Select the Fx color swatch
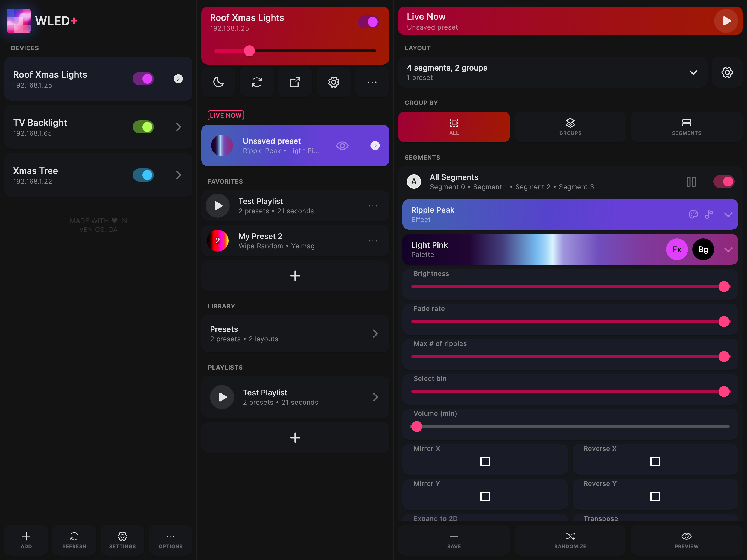747x560 pixels. pyautogui.click(x=677, y=250)
